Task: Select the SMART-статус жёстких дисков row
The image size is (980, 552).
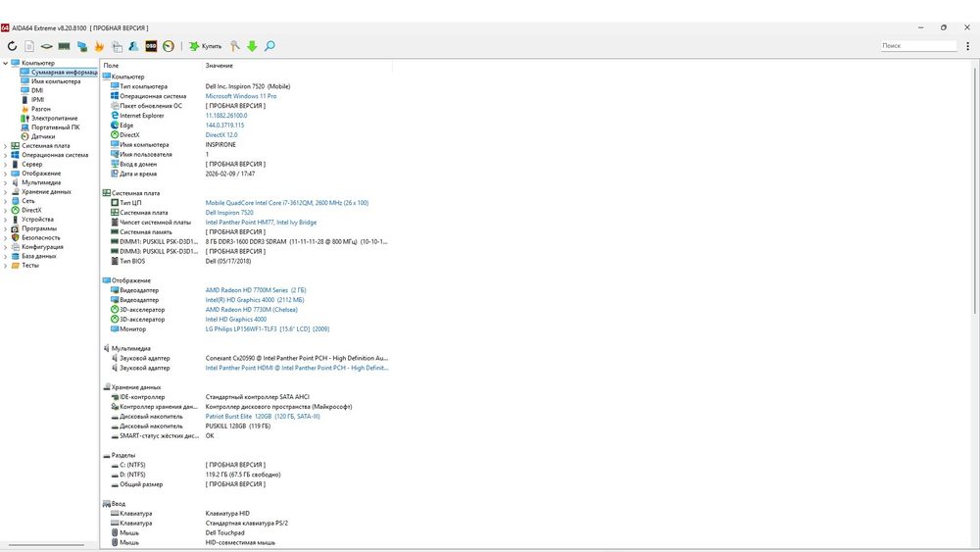Action: coord(246,435)
